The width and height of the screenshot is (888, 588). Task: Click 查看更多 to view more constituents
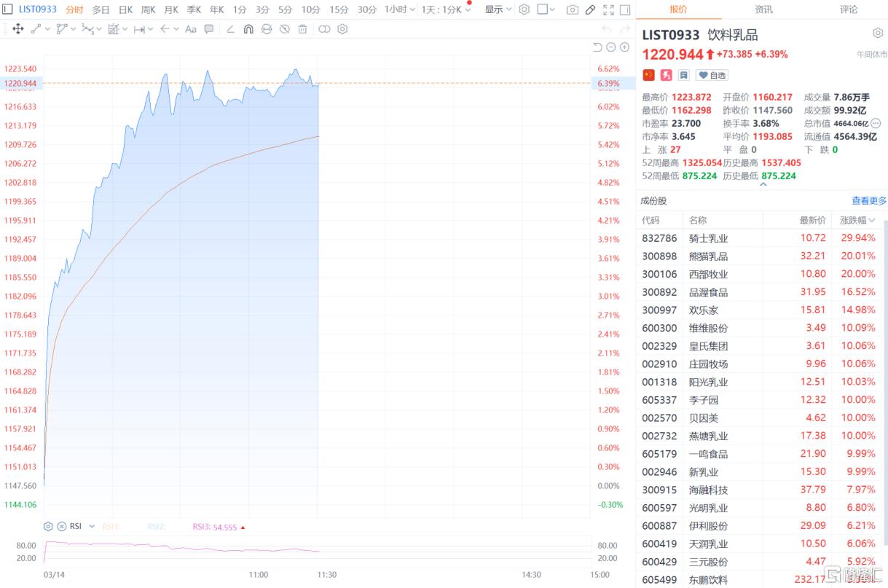(869, 200)
